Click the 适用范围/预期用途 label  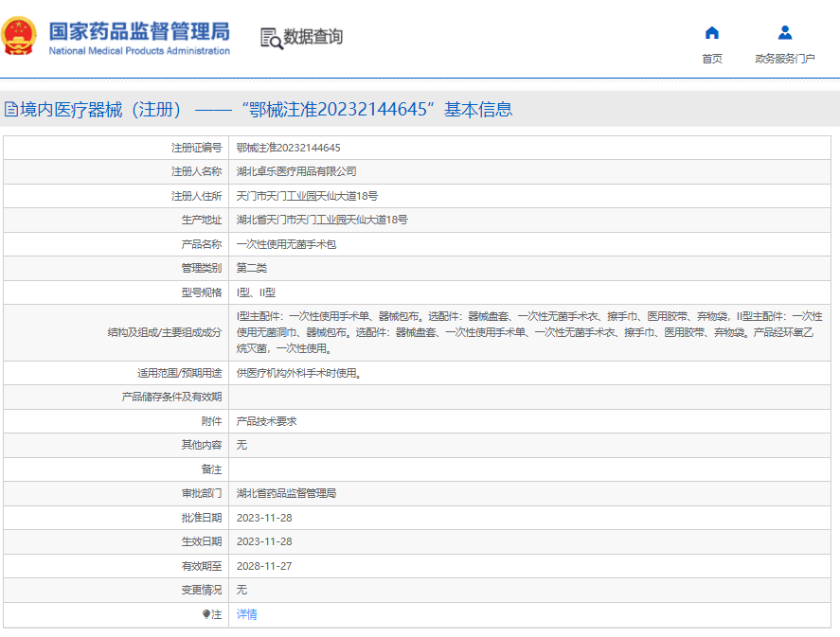(180, 373)
